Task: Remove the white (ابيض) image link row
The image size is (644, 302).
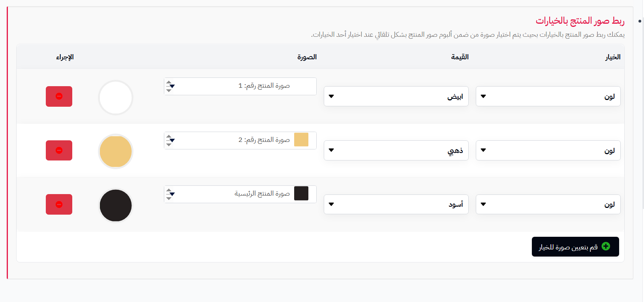Action: tap(59, 96)
